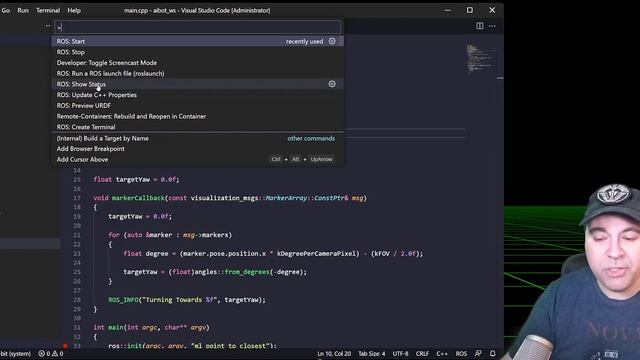This screenshot has height=360, width=640.
Task: Click 'int main' declaration on line 31
Action: [108, 327]
